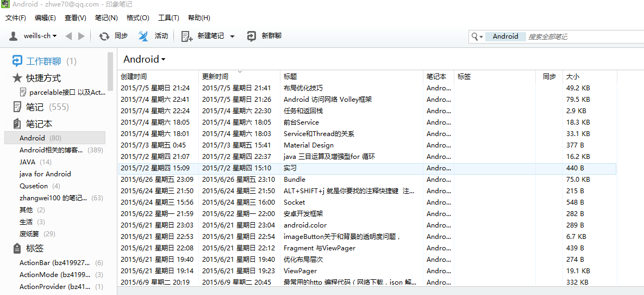Click the 笔记本 column header in the list
The image size is (644, 295).
[x=438, y=77]
